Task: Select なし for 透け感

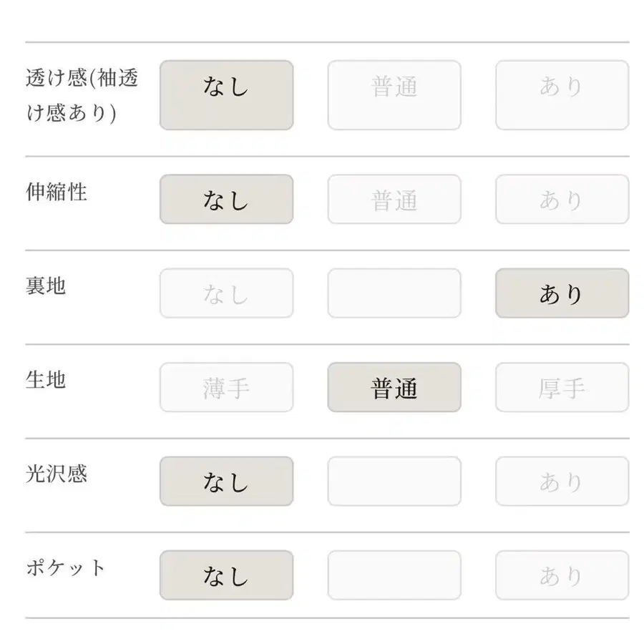Action: coord(226,94)
